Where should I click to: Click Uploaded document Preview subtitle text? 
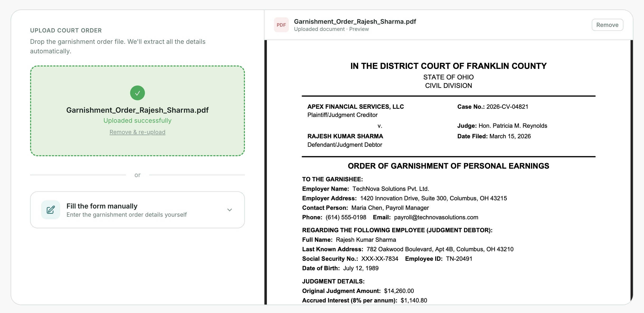coord(331,29)
